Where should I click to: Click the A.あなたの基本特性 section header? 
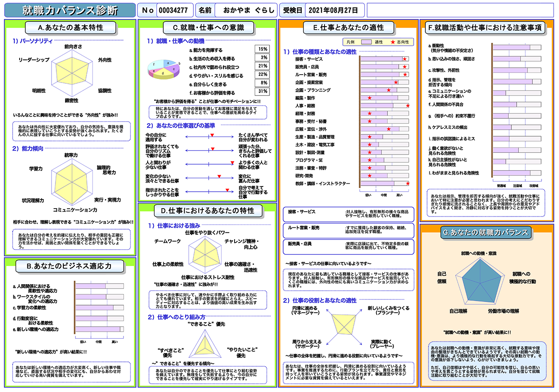pos(71,28)
